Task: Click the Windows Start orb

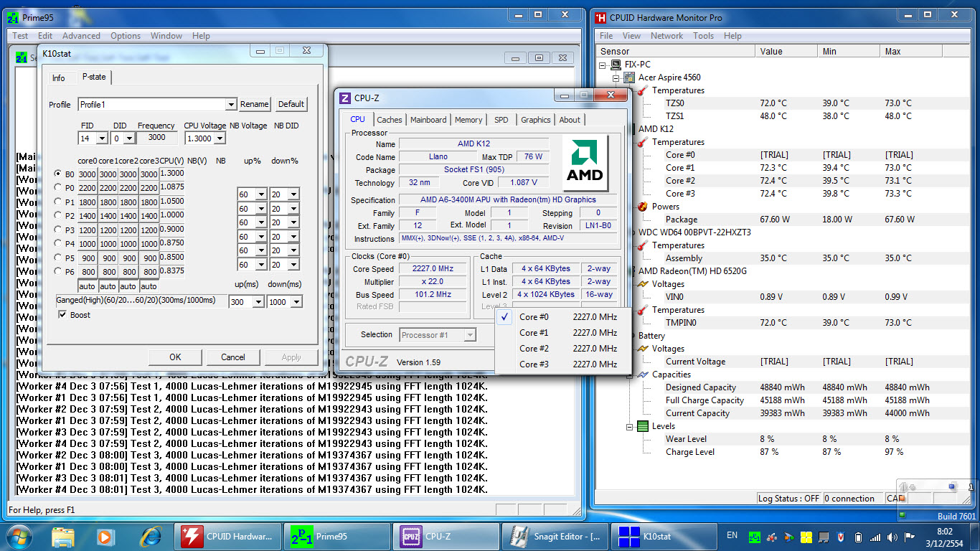Action: tap(19, 536)
